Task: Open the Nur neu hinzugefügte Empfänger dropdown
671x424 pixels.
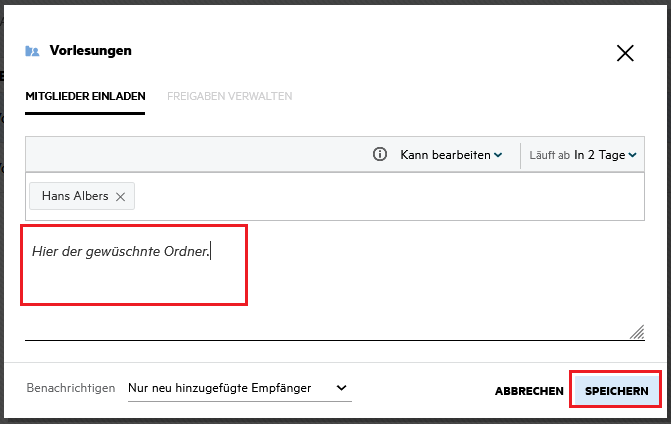Action: point(239,388)
